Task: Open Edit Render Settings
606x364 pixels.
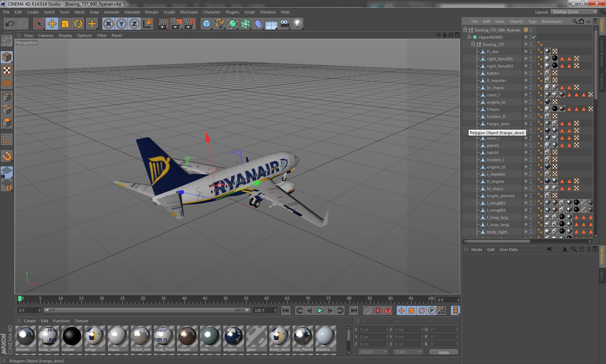Action: tap(190, 24)
